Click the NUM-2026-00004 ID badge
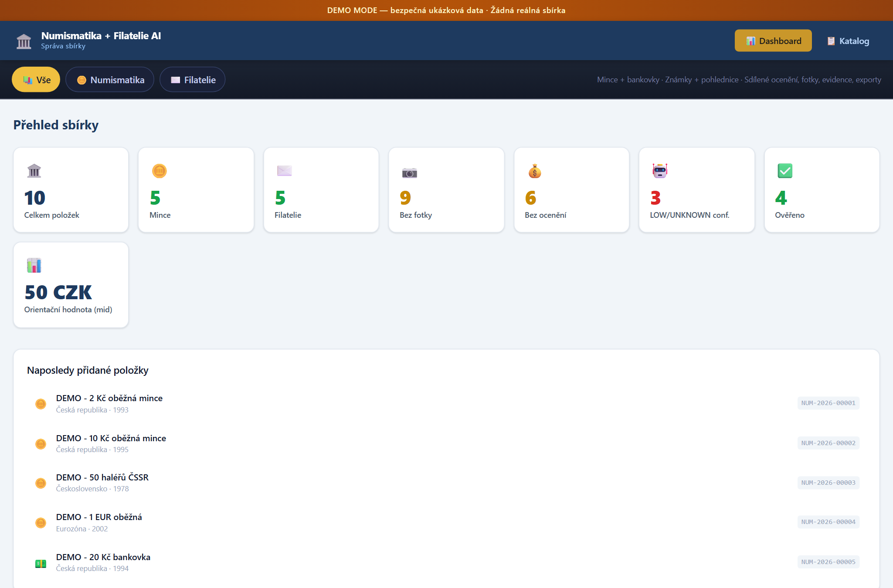Image resolution: width=893 pixels, height=588 pixels. point(828,522)
